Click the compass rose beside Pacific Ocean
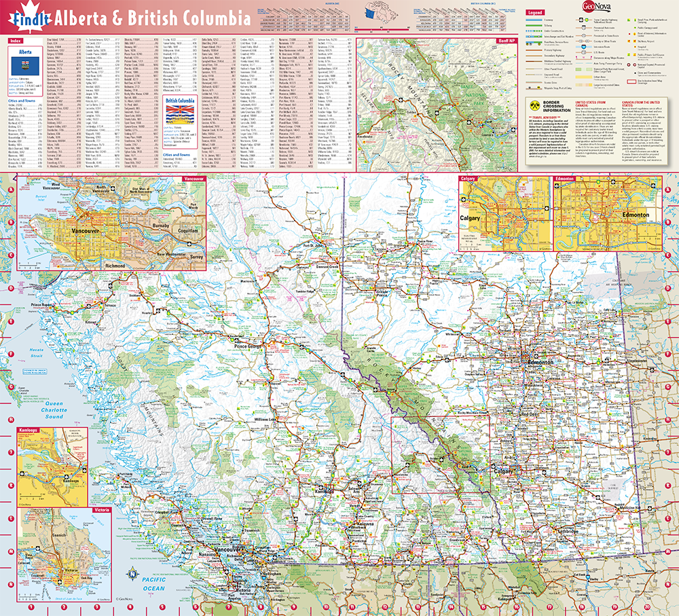This screenshot has width=679, height=616. tap(132, 575)
